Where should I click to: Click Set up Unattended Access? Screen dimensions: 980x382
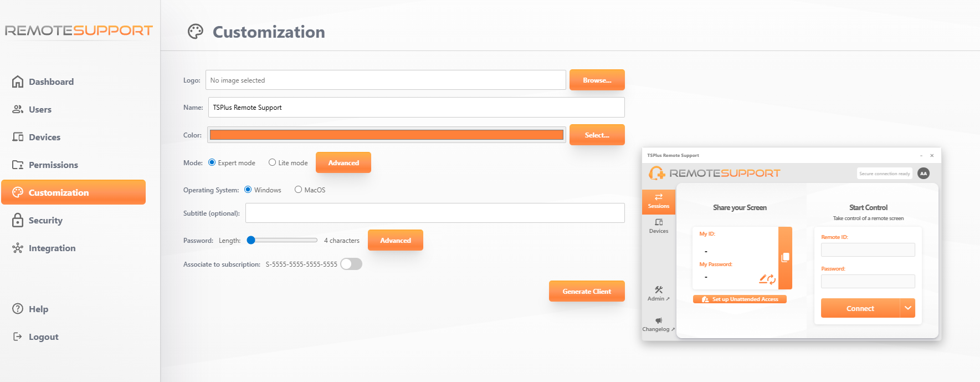740,299
